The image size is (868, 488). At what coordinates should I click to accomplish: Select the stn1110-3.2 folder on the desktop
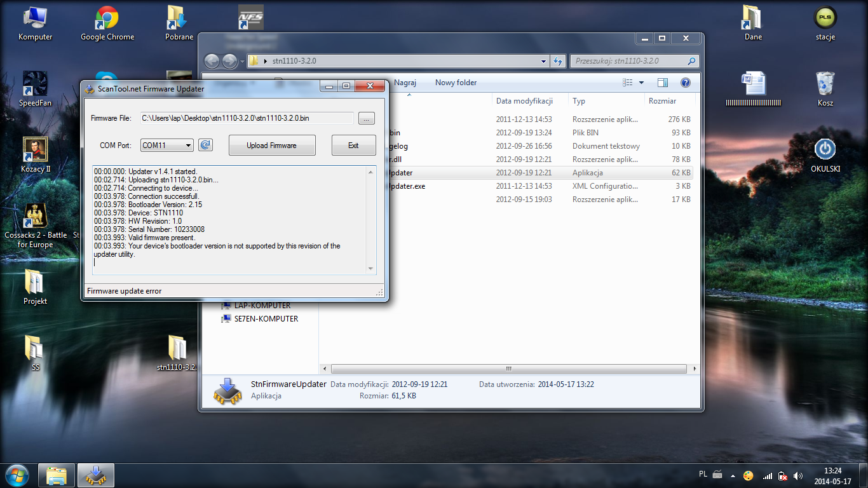(177, 353)
